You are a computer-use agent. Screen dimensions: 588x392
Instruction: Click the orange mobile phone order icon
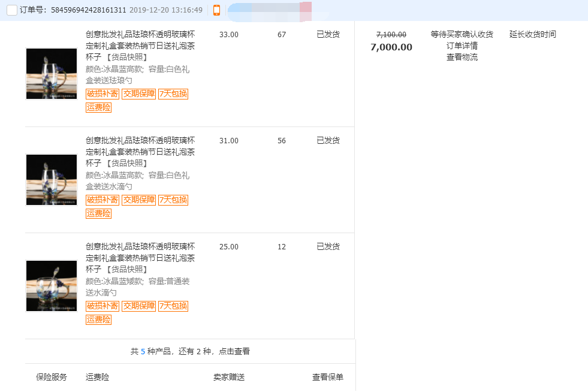click(216, 10)
